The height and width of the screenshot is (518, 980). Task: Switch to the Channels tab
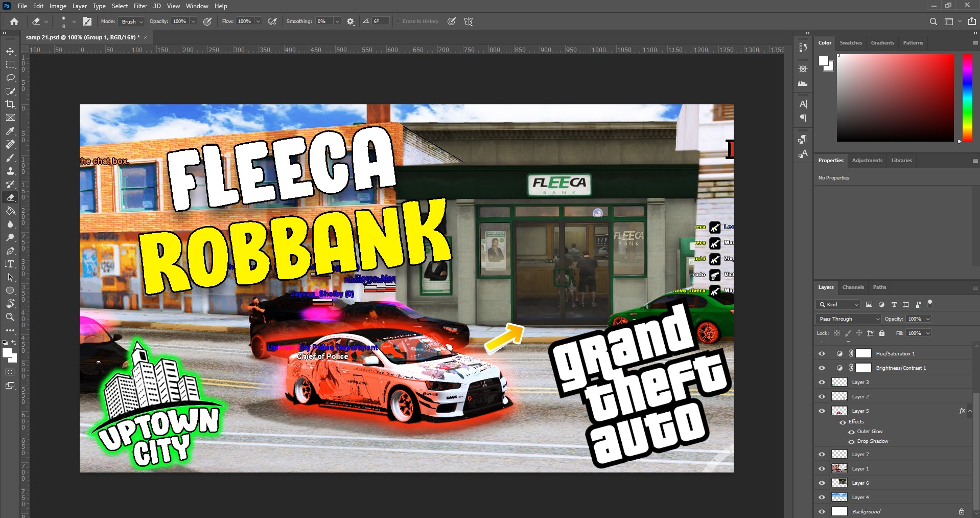click(x=853, y=287)
